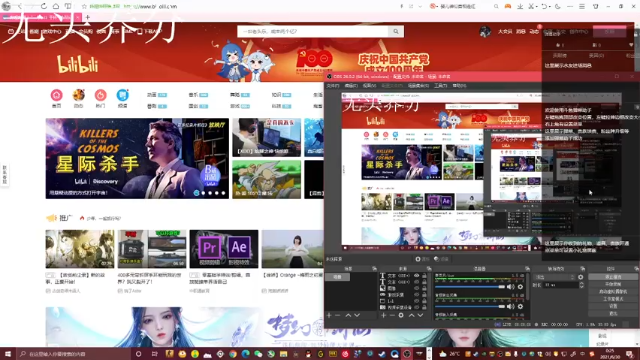Click Windows taskbar search box
Viewport: 640px width, 360px height.
coord(73,354)
